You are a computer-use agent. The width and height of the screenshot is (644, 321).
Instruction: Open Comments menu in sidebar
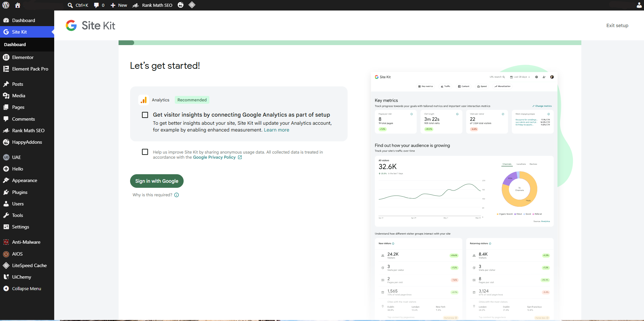coord(27,119)
